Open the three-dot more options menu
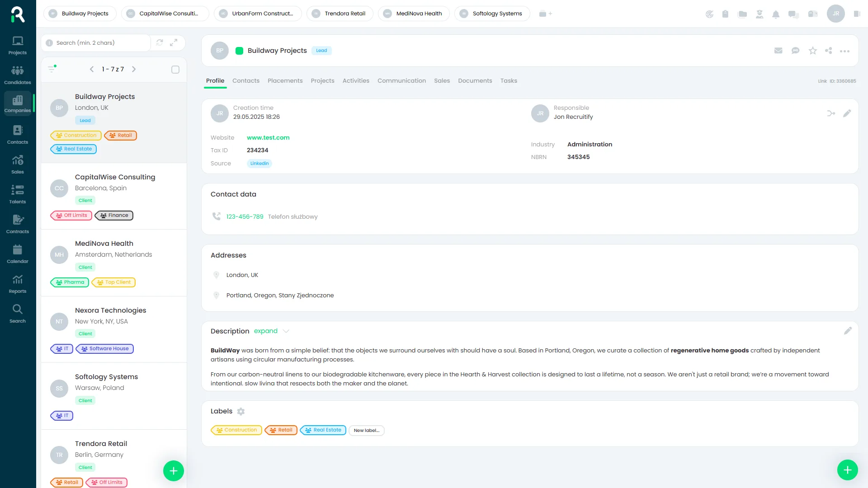Image resolution: width=868 pixels, height=488 pixels. pyautogui.click(x=845, y=51)
